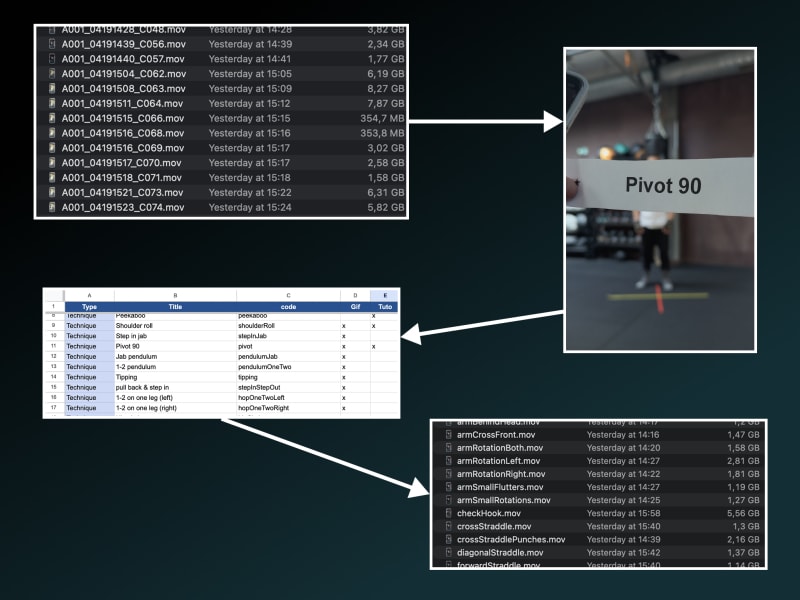Select the A001_04191516_C068.mov file name
The width and height of the screenshot is (800, 600).
coord(123,133)
